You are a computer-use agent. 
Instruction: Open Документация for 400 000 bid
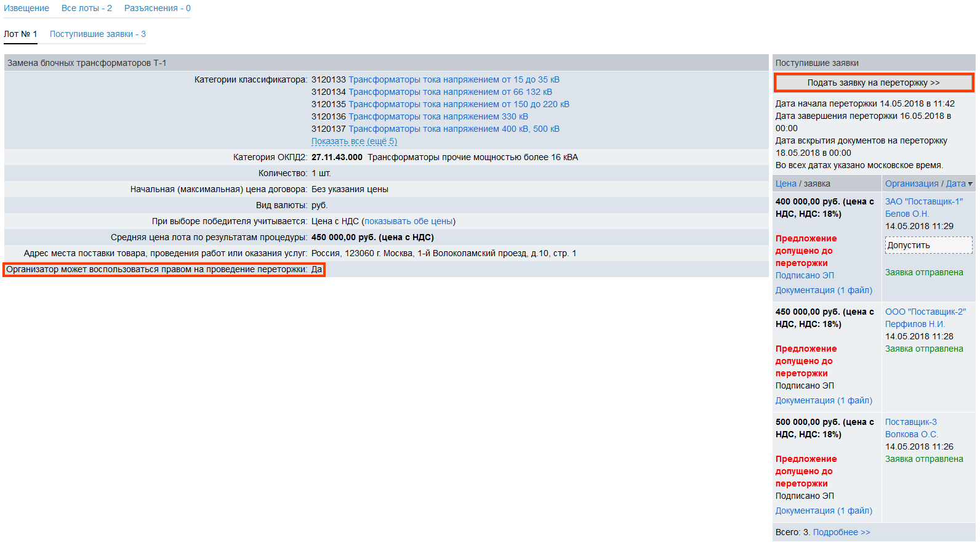[x=823, y=290]
